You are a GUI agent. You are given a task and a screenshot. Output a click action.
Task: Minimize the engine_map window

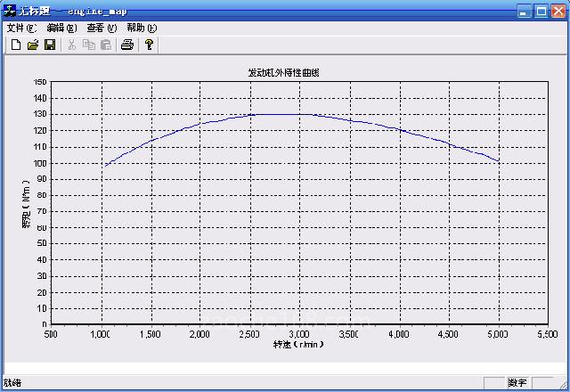[x=525, y=11]
